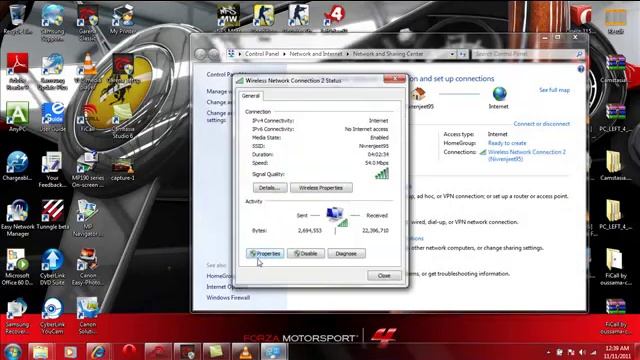Viewport: 640px width, 360px height.
Task: Open the Control Panel help icon
Action: click(x=581, y=69)
